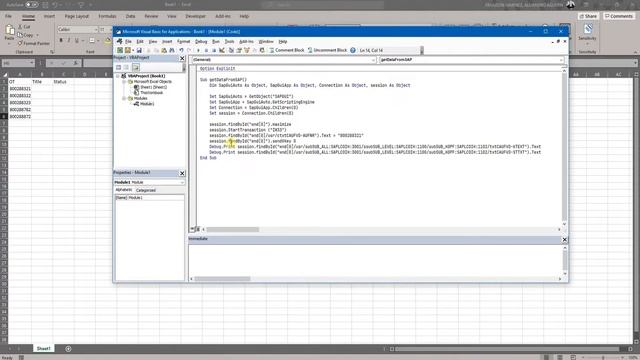Click the View Microsoft Excel icon in VBA toolbar
The height and width of the screenshot is (360, 640).
tap(119, 50)
